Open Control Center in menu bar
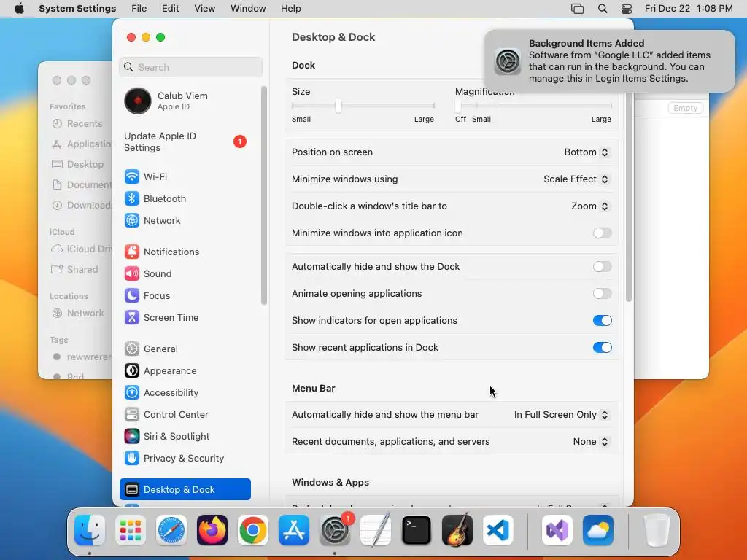The height and width of the screenshot is (560, 747). pyautogui.click(x=627, y=9)
